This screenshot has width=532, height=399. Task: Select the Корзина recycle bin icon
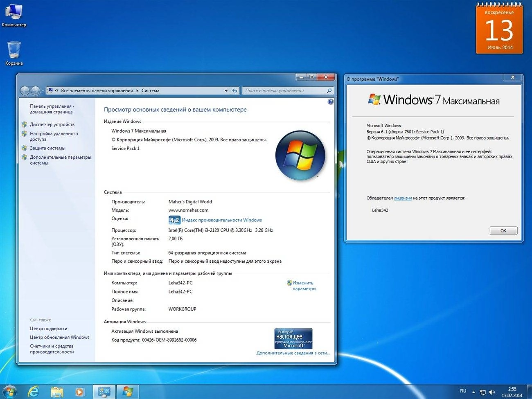(14, 53)
